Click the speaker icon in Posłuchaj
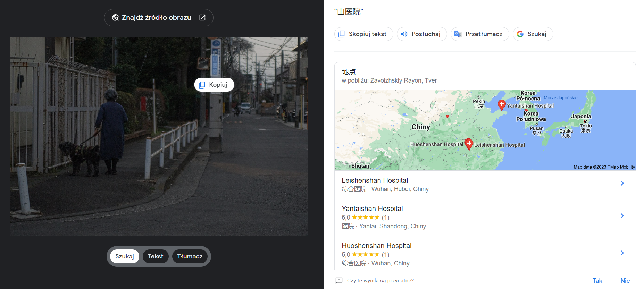This screenshot has width=644, height=289. click(404, 34)
